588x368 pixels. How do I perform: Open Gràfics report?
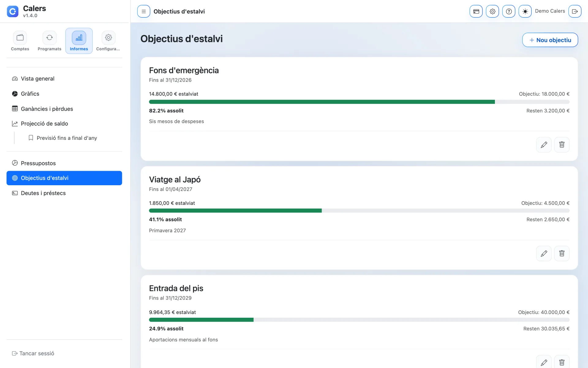pyautogui.click(x=64, y=94)
